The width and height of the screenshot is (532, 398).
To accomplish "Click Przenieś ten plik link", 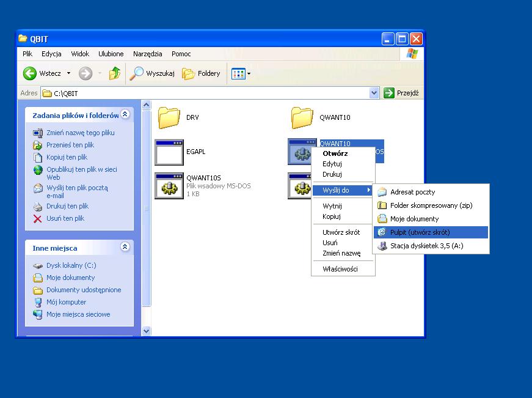I will point(70,145).
